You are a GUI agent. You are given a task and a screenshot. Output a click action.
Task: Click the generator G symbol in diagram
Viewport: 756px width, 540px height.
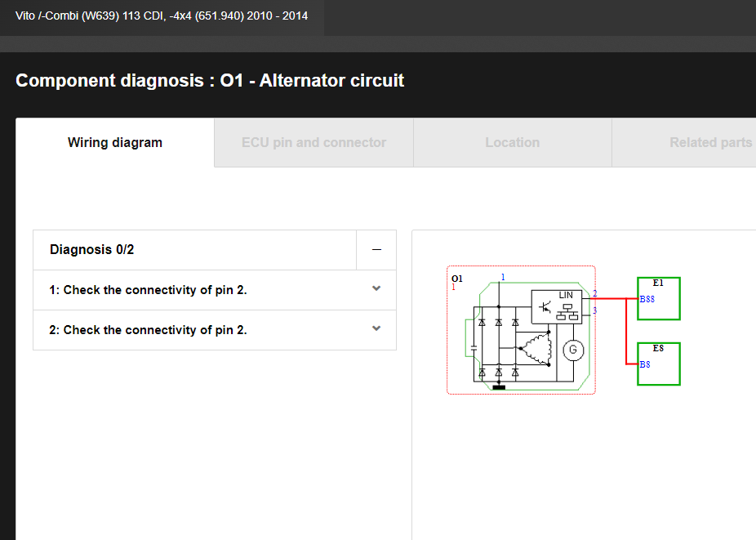pos(572,350)
